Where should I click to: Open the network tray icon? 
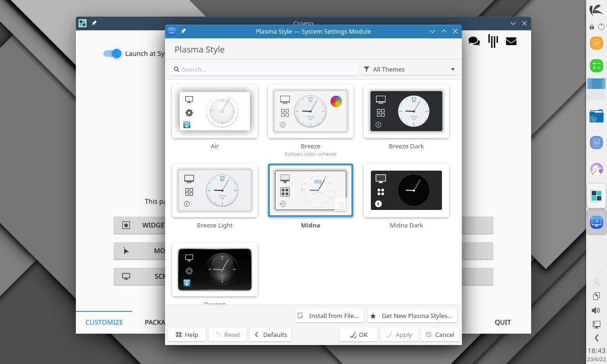[597, 325]
